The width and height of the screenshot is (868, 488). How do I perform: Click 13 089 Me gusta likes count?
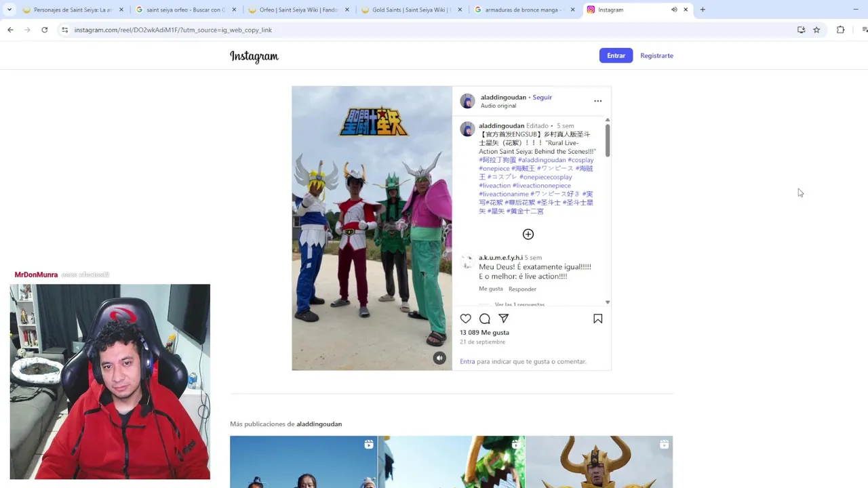click(484, 333)
